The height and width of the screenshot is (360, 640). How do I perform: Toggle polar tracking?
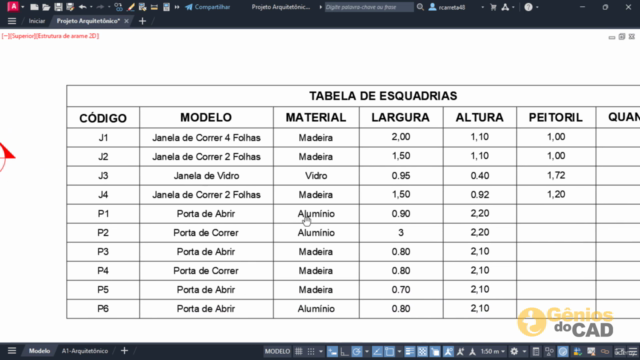pos(357,351)
